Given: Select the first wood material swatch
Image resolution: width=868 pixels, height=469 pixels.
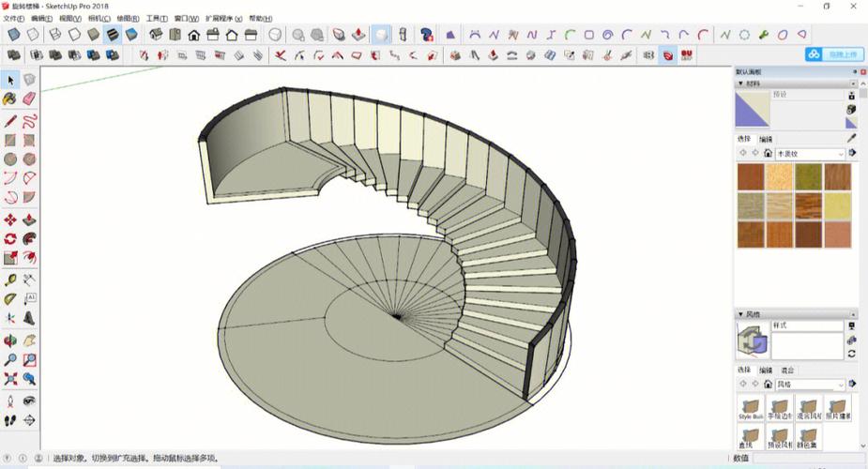Looking at the screenshot, I should [x=750, y=176].
